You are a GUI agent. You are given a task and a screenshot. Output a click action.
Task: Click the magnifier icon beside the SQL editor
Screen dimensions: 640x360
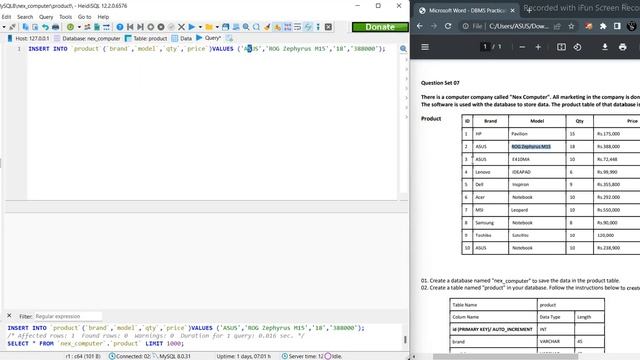pyautogui.click(x=403, y=49)
